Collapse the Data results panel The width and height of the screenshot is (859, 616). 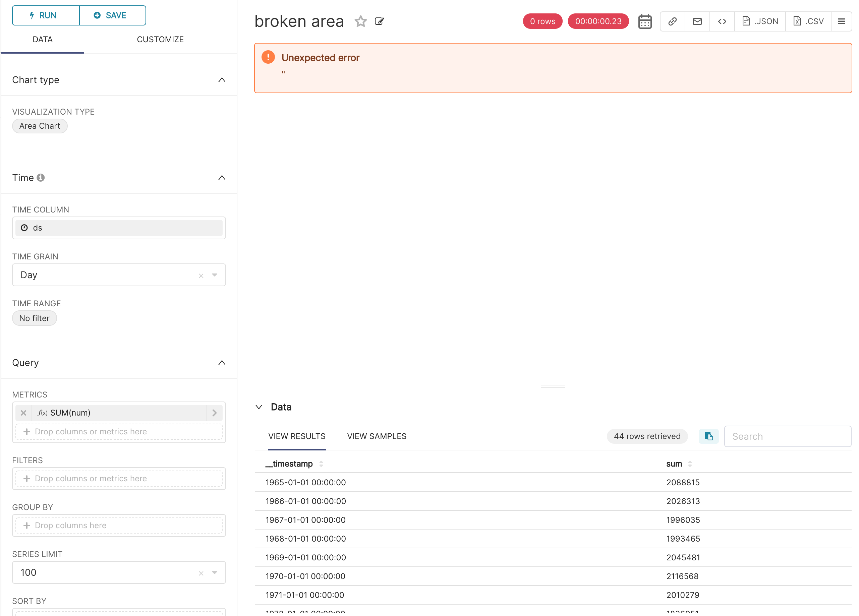pos(259,407)
